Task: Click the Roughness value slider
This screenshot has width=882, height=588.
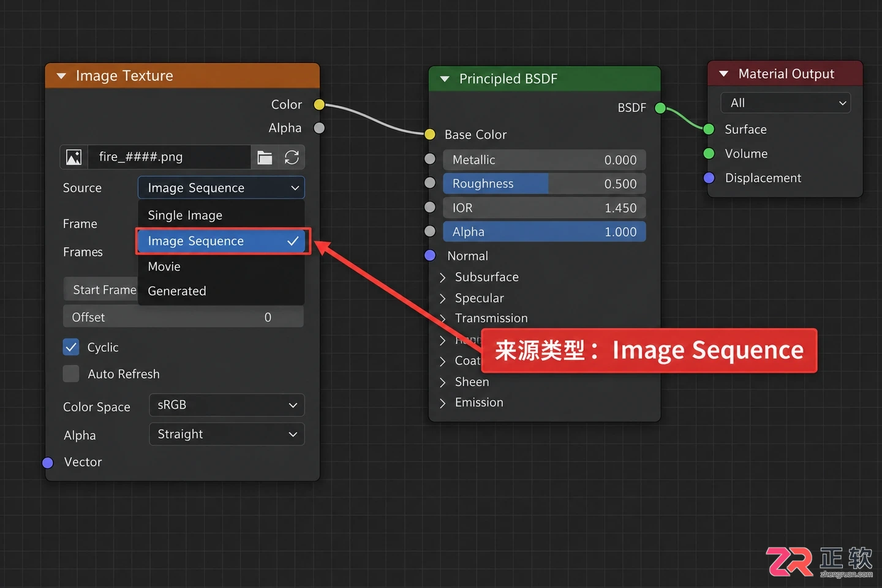Action: pos(545,184)
